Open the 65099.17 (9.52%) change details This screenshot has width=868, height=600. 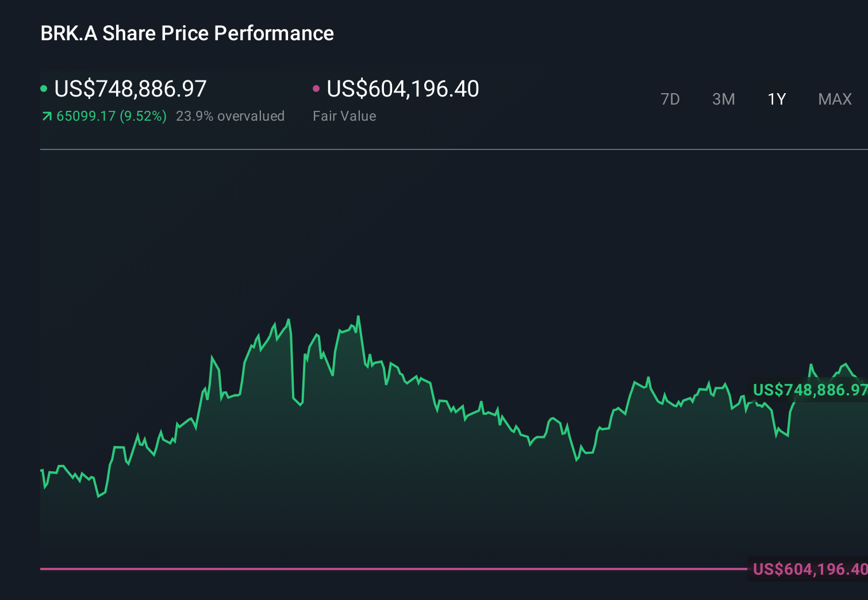point(112,116)
